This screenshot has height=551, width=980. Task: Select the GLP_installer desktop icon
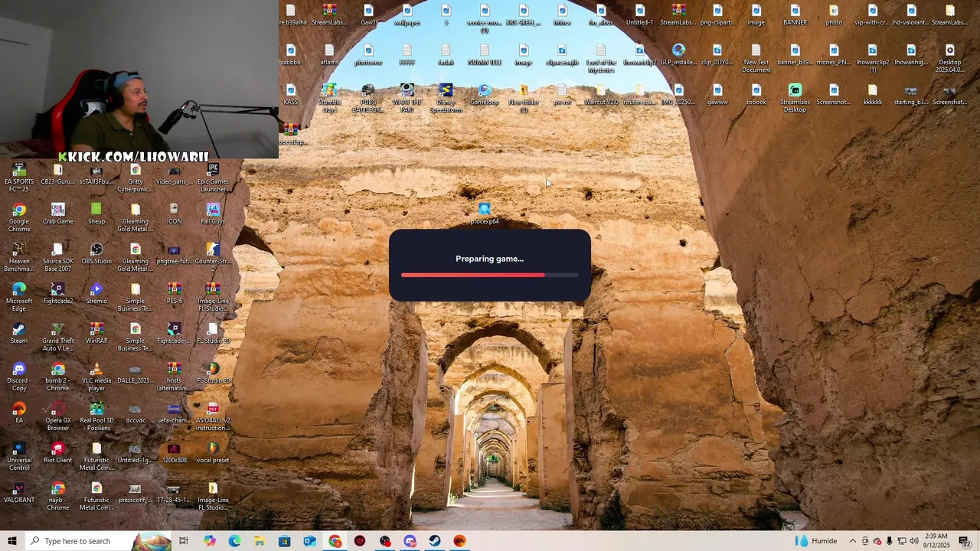click(678, 55)
